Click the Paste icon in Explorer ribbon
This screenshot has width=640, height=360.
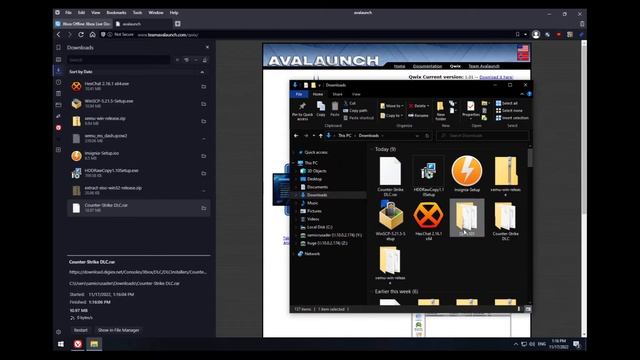(x=335, y=107)
